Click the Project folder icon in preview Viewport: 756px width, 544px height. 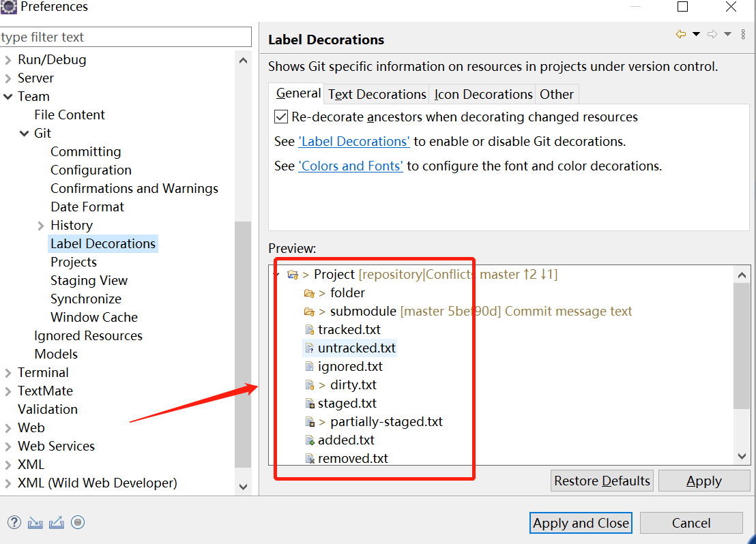(293, 275)
